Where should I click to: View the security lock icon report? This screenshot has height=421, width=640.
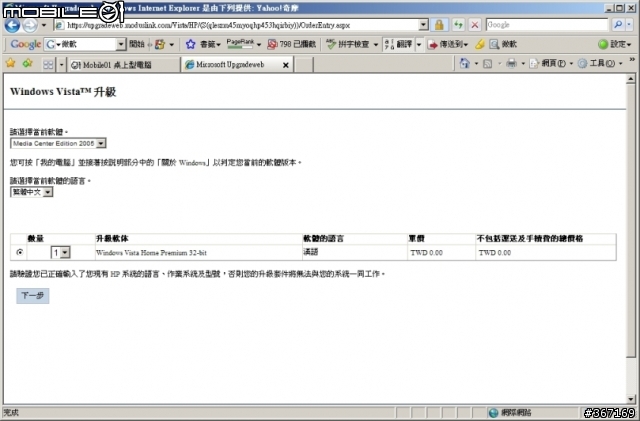coord(439,25)
